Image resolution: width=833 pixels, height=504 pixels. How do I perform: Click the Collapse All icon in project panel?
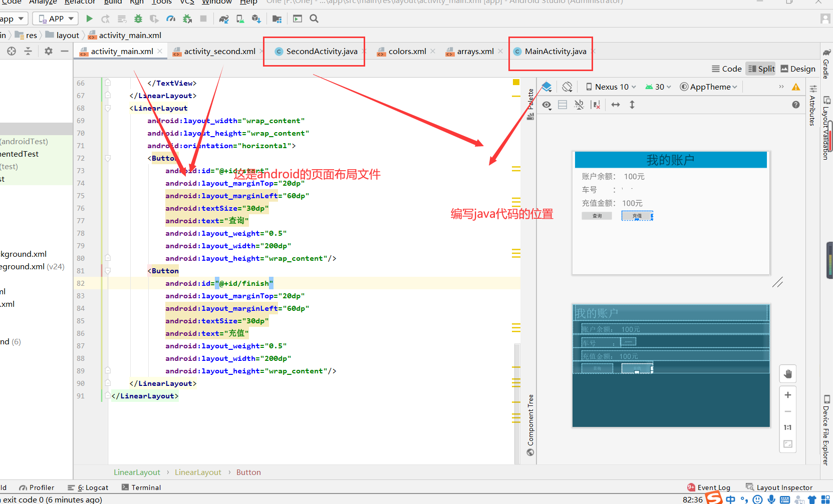[28, 51]
